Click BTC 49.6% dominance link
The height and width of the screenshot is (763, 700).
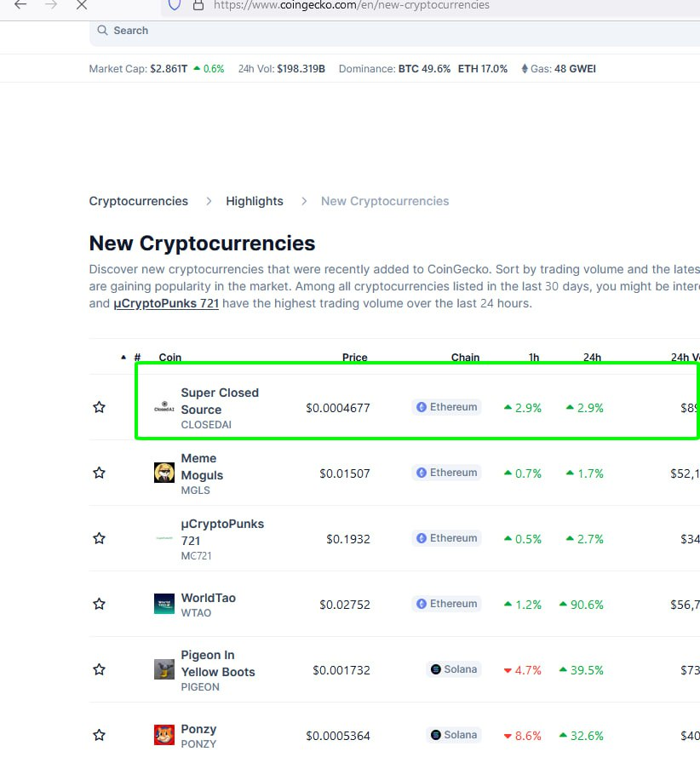coord(424,69)
